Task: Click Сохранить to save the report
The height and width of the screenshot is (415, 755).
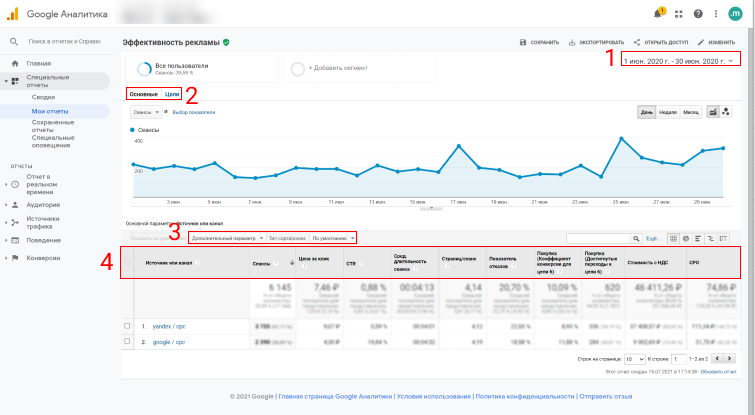Action: pyautogui.click(x=539, y=43)
